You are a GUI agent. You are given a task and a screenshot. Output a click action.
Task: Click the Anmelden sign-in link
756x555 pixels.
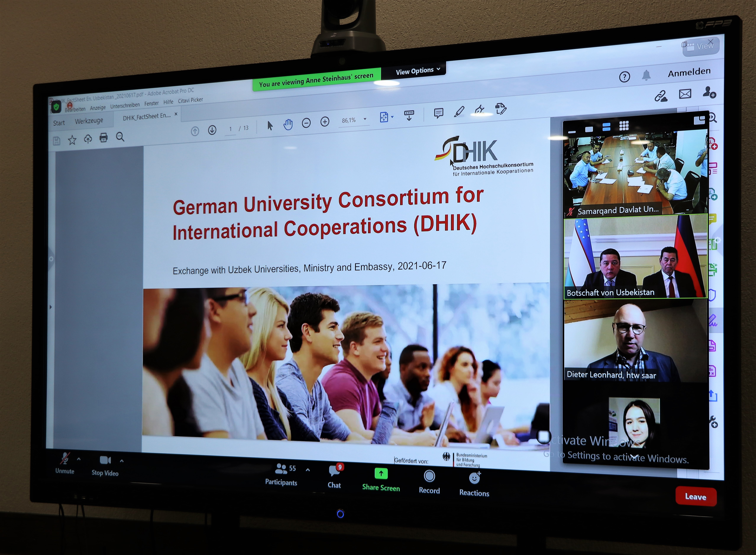tap(689, 73)
